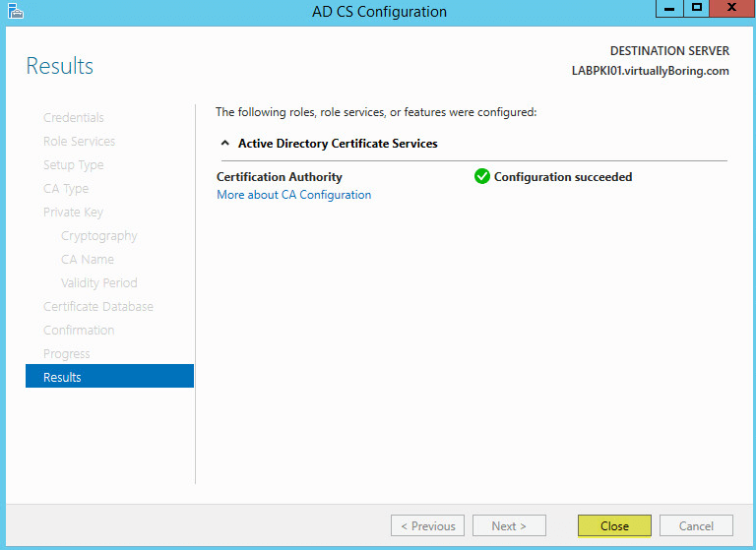Select the Certificate Database step
Image resolution: width=756 pixels, height=550 pixels.
click(x=98, y=307)
